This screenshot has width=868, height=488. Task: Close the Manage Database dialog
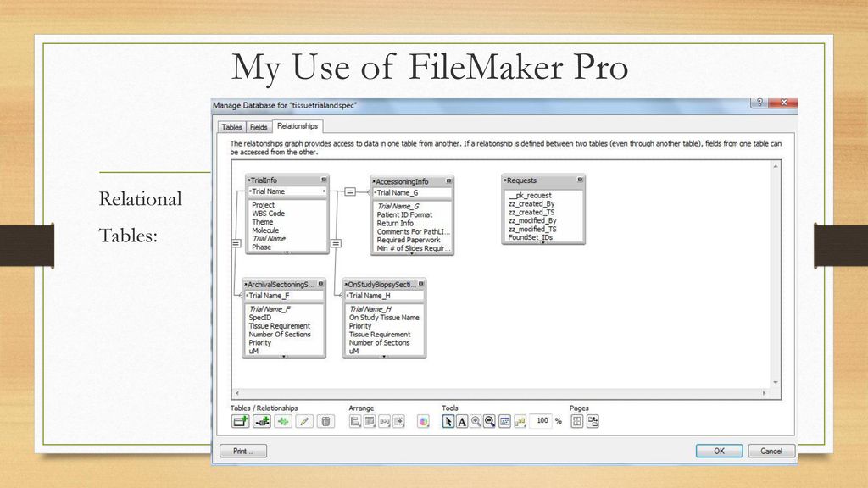tap(784, 103)
